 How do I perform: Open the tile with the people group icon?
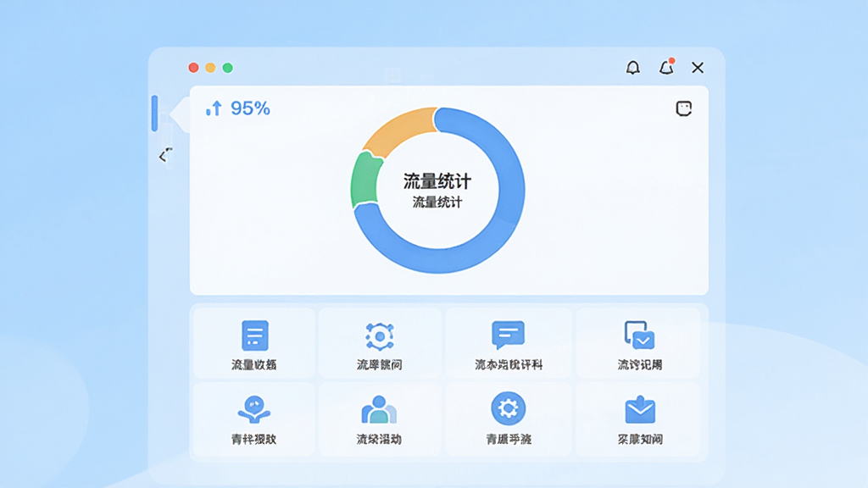point(380,419)
